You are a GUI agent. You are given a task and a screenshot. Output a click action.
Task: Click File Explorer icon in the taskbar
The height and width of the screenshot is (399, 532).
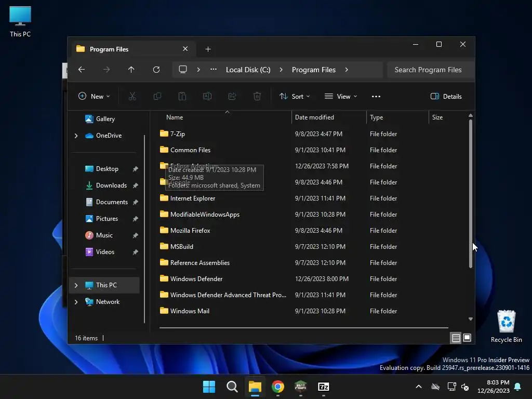[255, 387]
